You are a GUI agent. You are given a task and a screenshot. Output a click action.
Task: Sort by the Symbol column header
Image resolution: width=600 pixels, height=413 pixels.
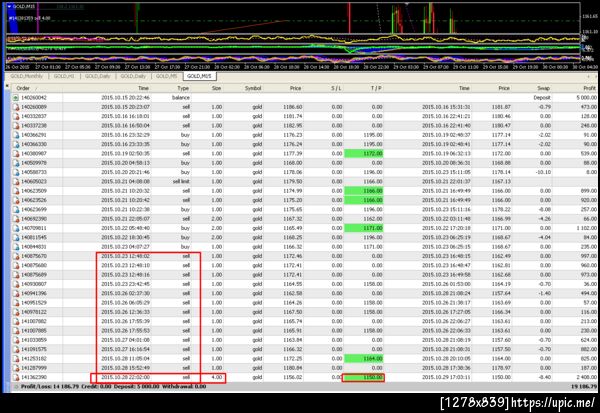click(x=253, y=88)
